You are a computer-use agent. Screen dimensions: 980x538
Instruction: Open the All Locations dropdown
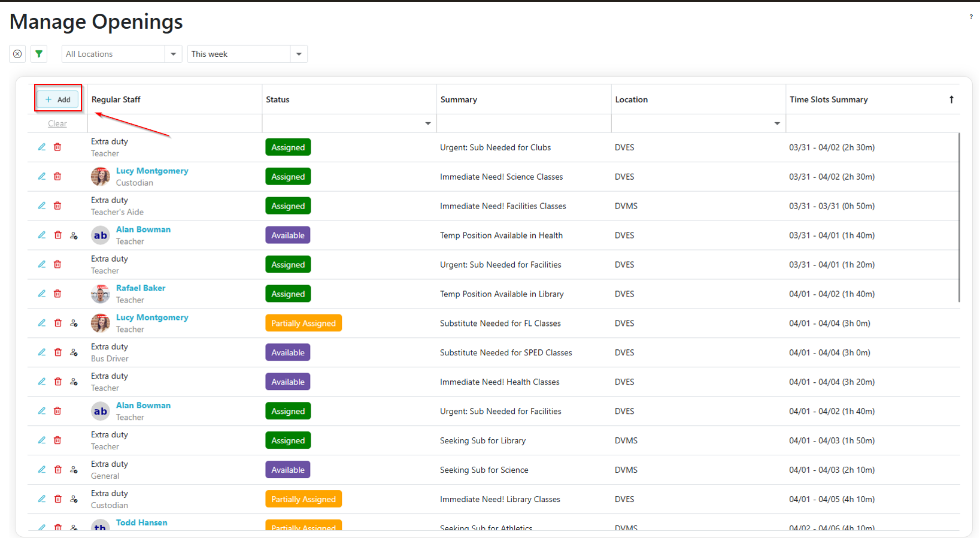pos(173,54)
